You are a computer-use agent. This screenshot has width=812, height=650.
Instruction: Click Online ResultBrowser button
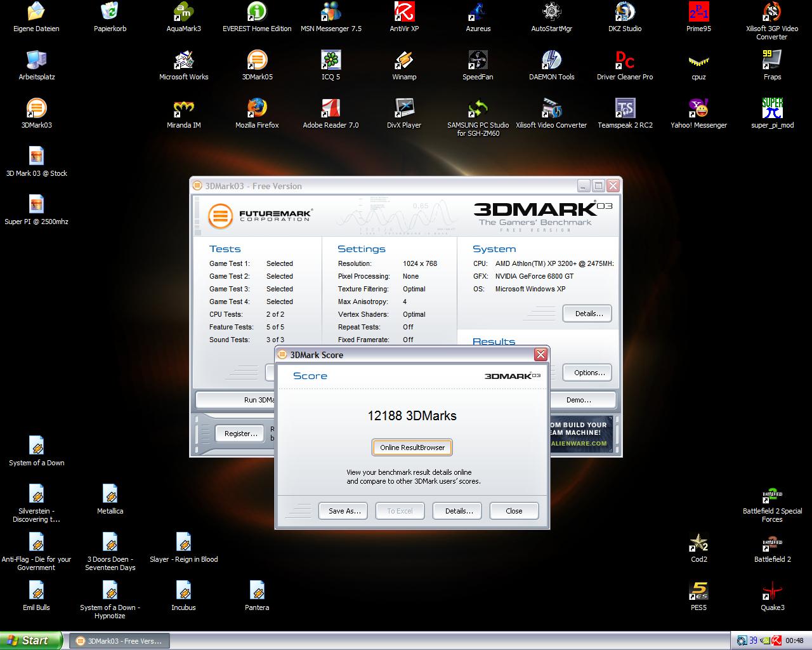point(412,448)
